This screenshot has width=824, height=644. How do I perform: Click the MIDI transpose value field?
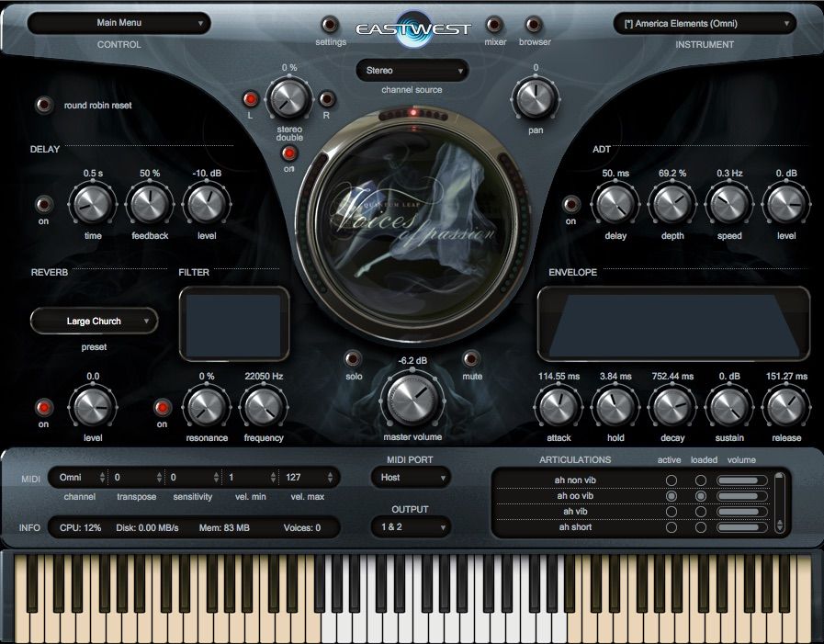[135, 477]
